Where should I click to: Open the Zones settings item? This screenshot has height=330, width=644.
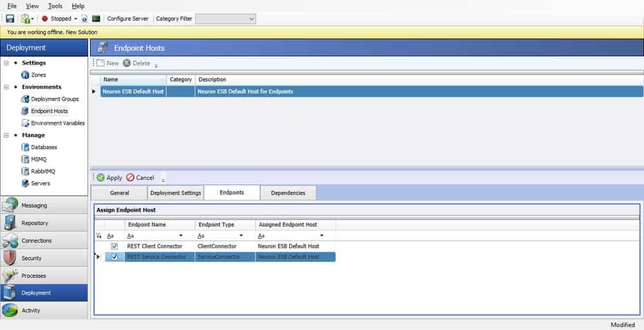tap(33, 75)
